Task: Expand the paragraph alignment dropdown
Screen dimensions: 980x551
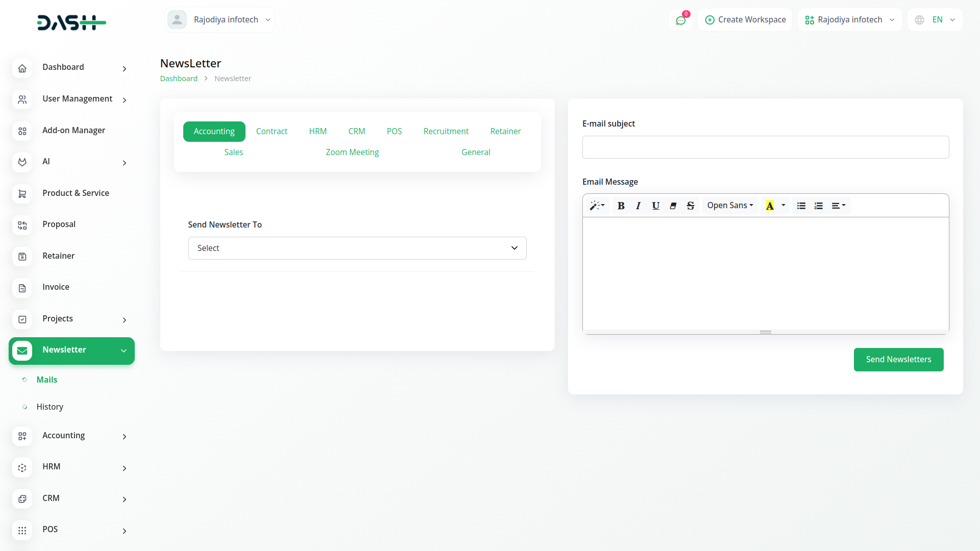Action: click(838, 206)
